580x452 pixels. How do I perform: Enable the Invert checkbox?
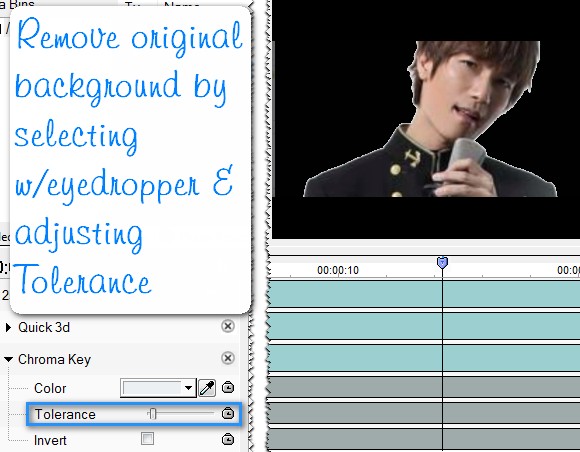click(147, 439)
